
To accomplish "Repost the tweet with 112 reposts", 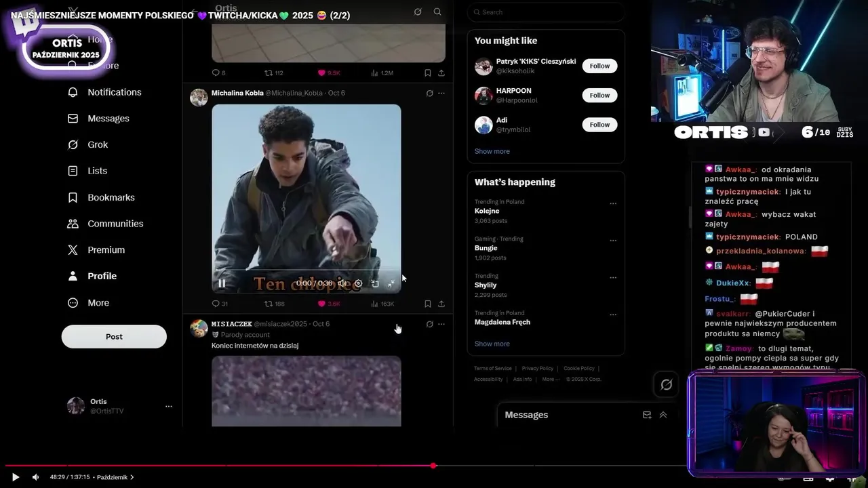I will [269, 73].
